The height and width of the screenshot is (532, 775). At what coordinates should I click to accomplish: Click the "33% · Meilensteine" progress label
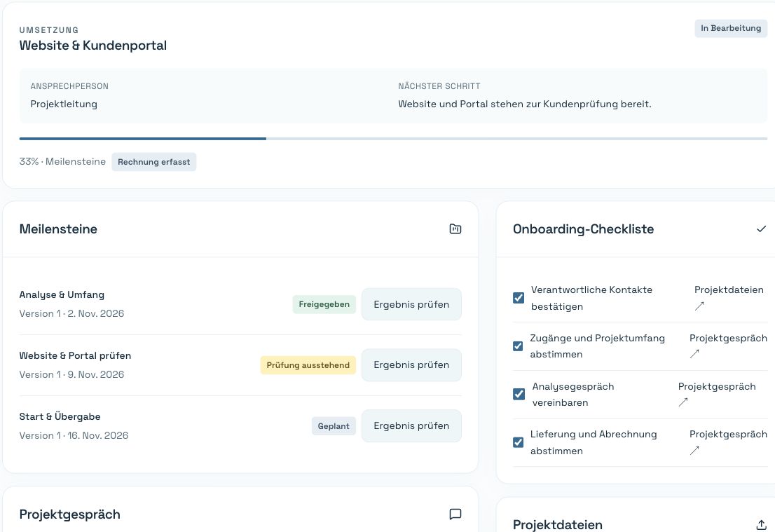pos(62,162)
